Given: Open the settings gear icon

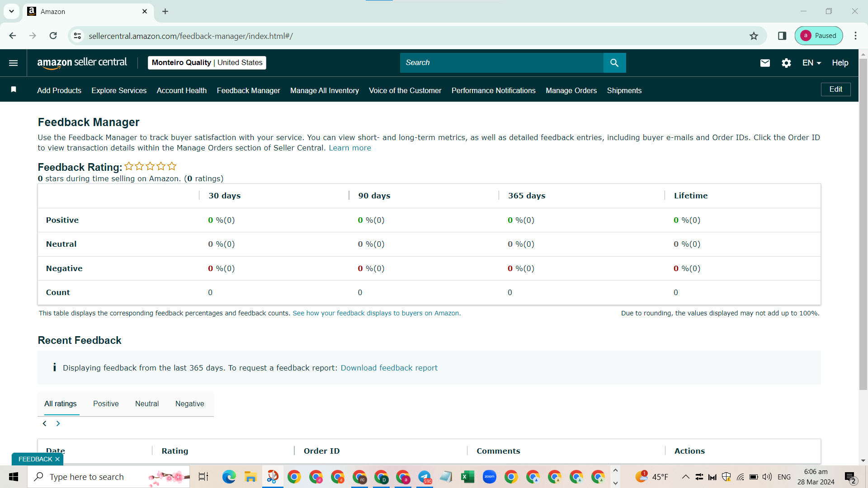Looking at the screenshot, I should click(786, 63).
